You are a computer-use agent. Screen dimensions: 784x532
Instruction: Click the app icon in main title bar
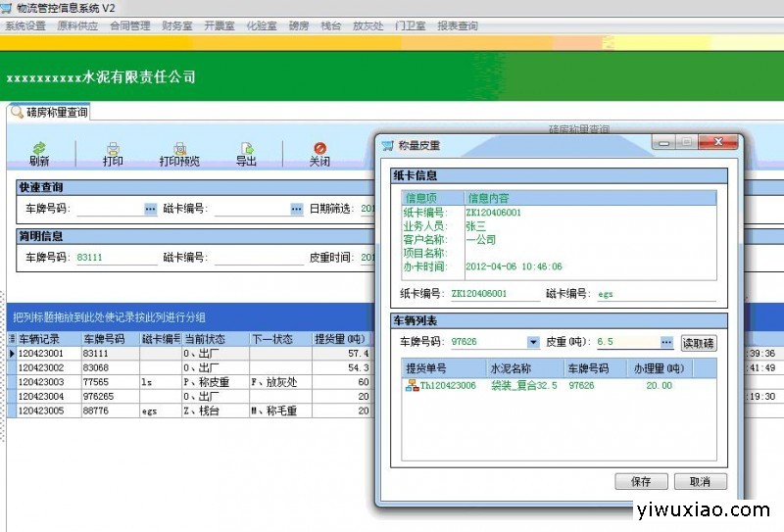[7, 8]
